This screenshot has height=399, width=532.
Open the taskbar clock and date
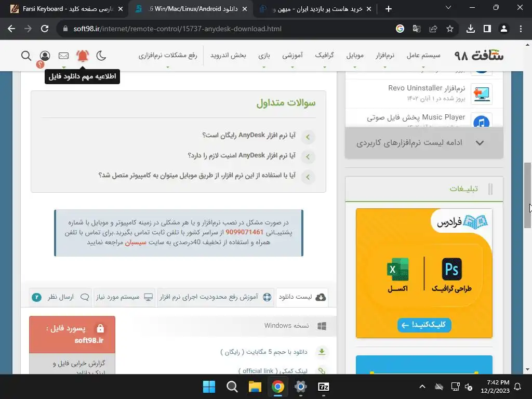click(x=495, y=387)
